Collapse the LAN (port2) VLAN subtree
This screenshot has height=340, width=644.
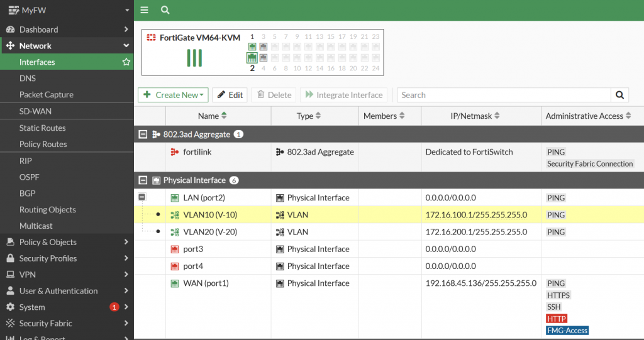(142, 197)
